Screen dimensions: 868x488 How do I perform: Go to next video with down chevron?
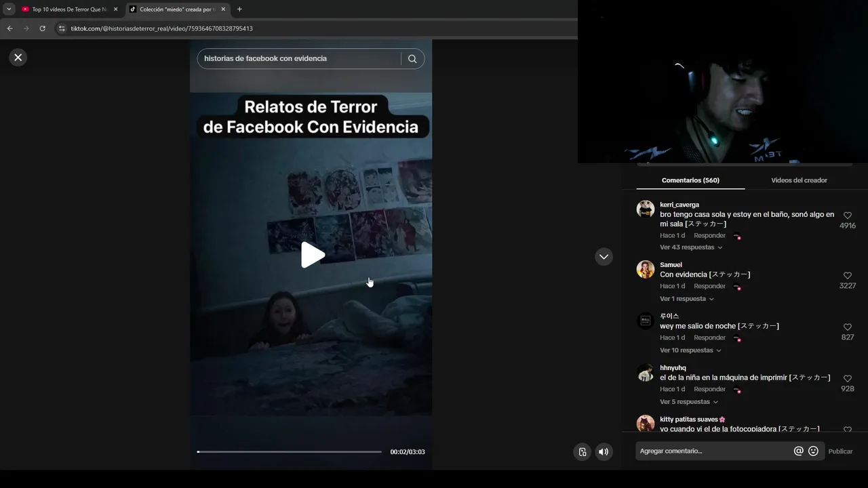[x=604, y=257]
